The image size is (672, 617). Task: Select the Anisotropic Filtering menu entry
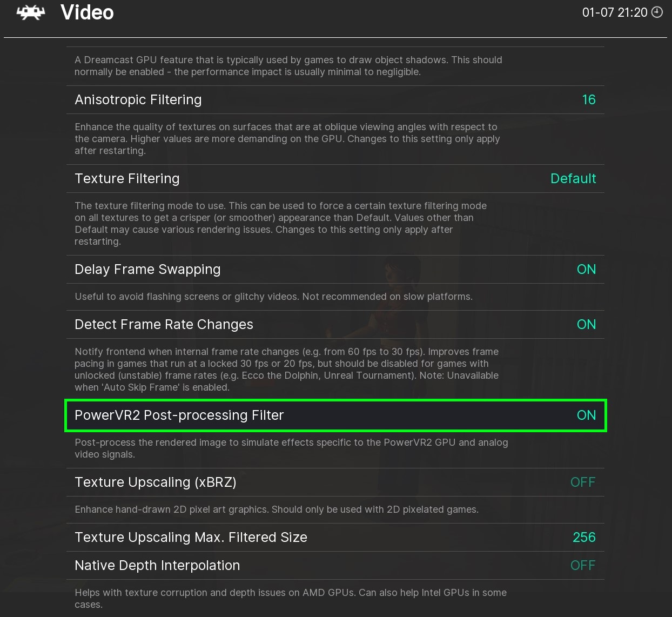point(138,99)
